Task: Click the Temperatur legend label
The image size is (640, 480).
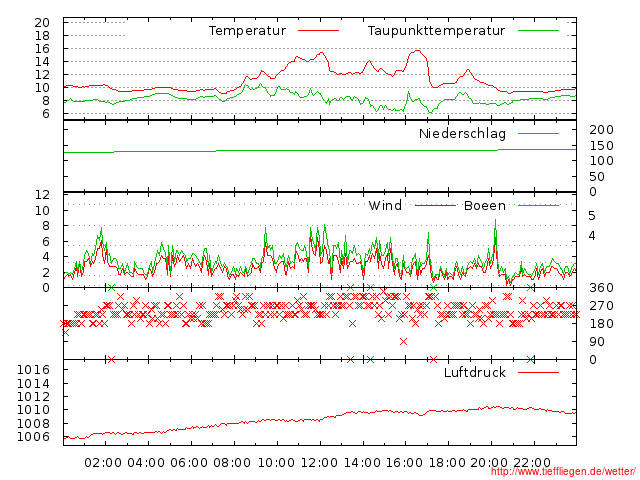Action: (x=247, y=31)
